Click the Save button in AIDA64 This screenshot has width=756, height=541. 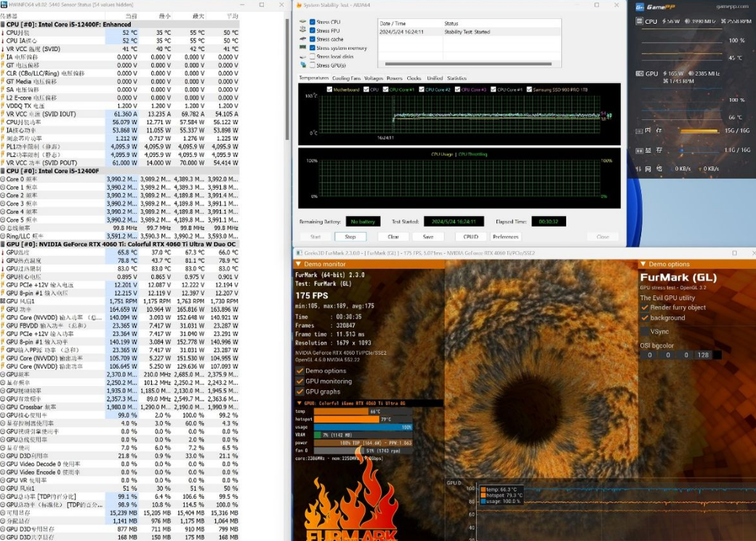[x=428, y=237]
